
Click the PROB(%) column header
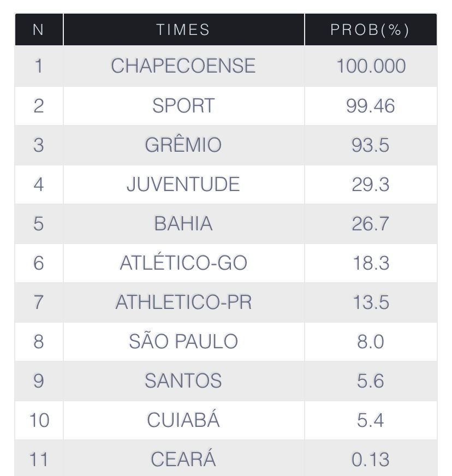(370, 29)
